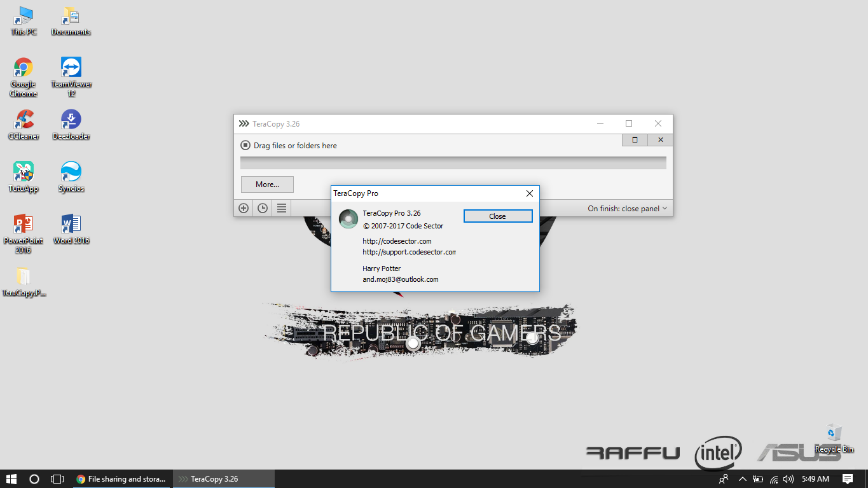Close TeraCopy Pro dialog with title bar X
Image resolution: width=868 pixels, height=488 pixels.
[x=529, y=193]
